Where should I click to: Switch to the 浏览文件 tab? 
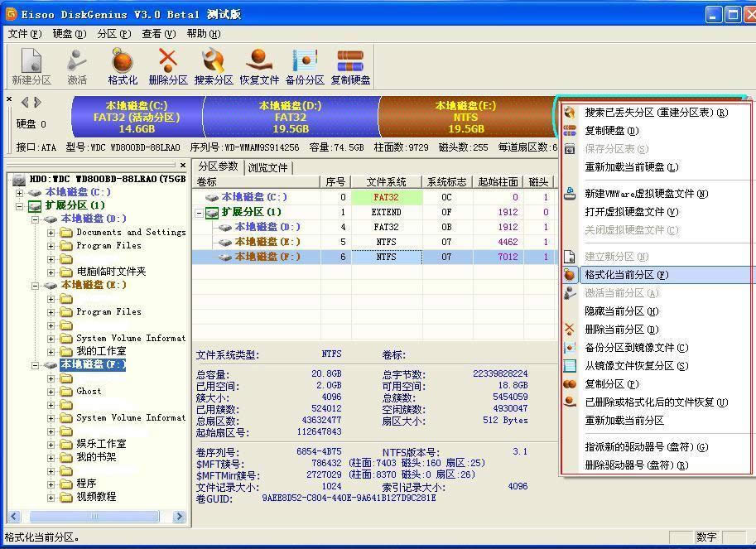tap(267, 165)
